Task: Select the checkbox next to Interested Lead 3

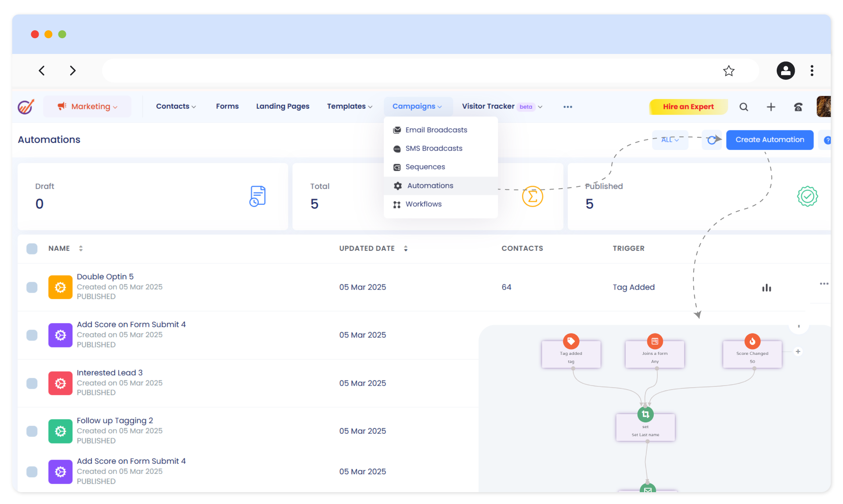Action: 32,383
